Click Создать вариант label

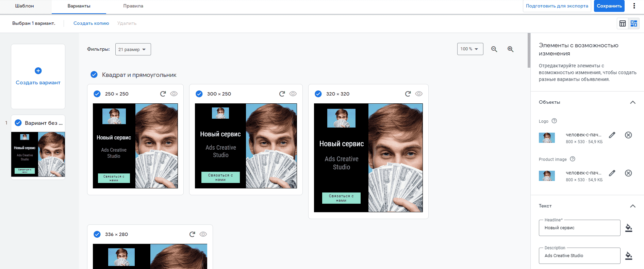pyautogui.click(x=38, y=83)
